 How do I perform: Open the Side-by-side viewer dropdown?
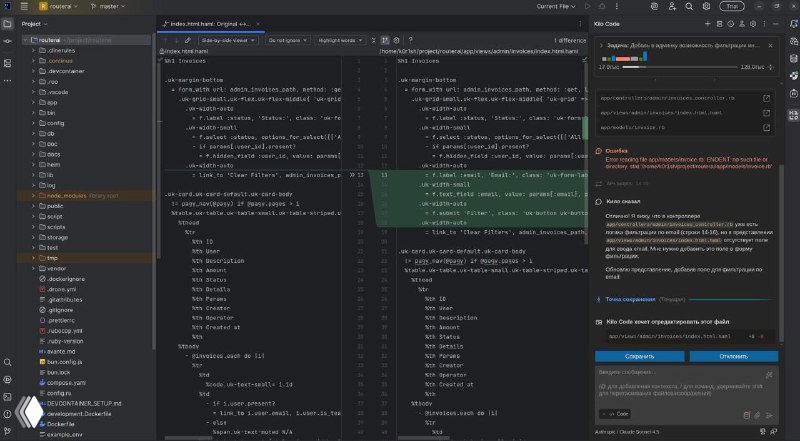tap(227, 39)
